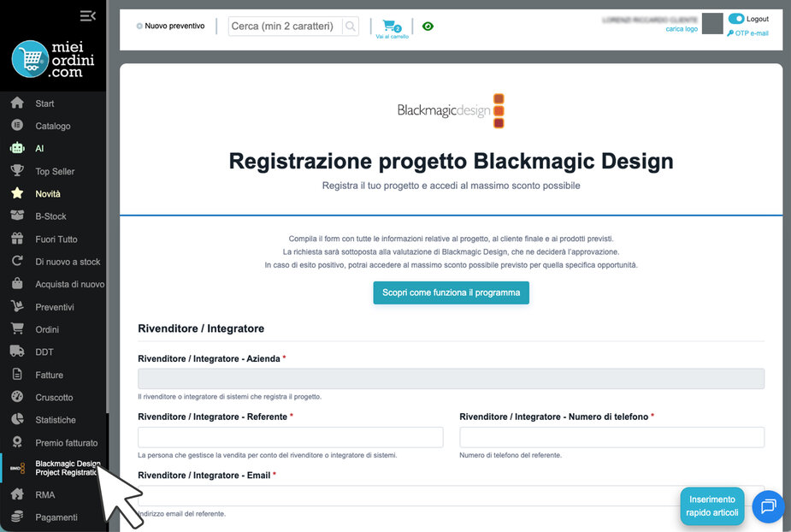The image size is (791, 532).
Task: Click the AI robot icon
Action: [17, 148]
